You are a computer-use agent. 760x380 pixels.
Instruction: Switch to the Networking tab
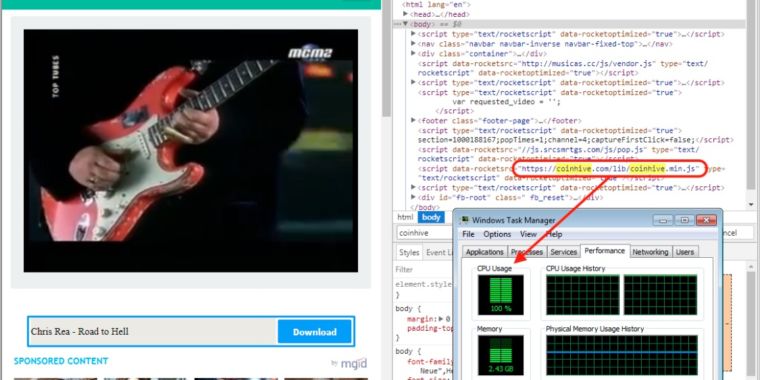[650, 252]
